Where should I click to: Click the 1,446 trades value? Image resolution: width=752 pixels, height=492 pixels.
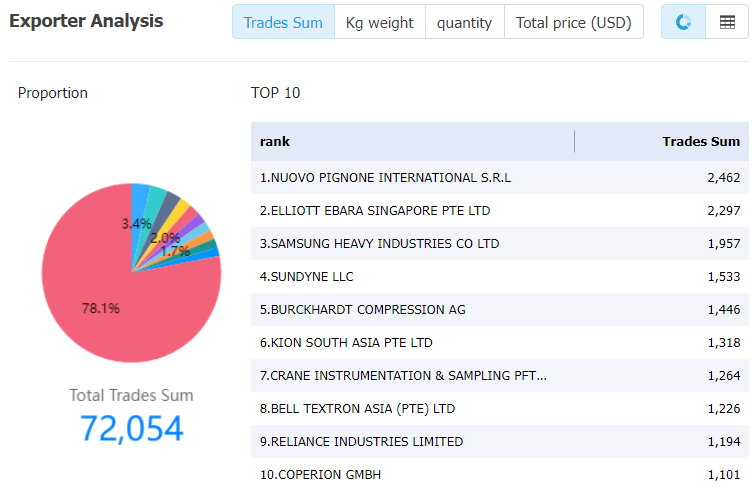click(x=724, y=310)
